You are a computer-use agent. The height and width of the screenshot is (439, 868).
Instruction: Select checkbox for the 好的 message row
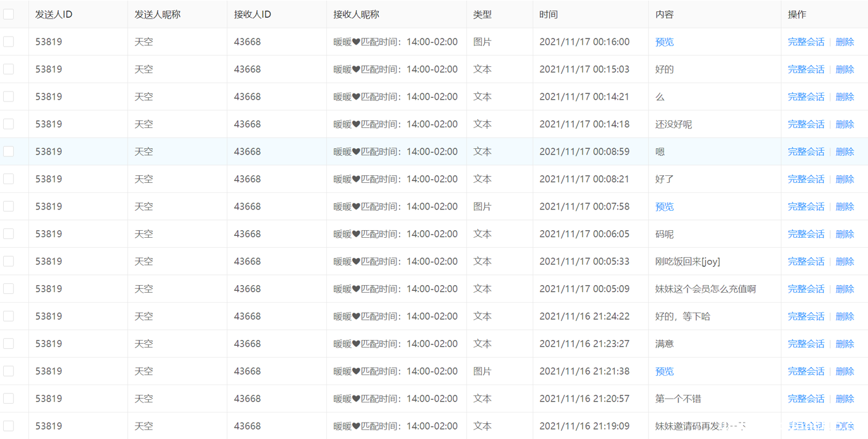9,69
